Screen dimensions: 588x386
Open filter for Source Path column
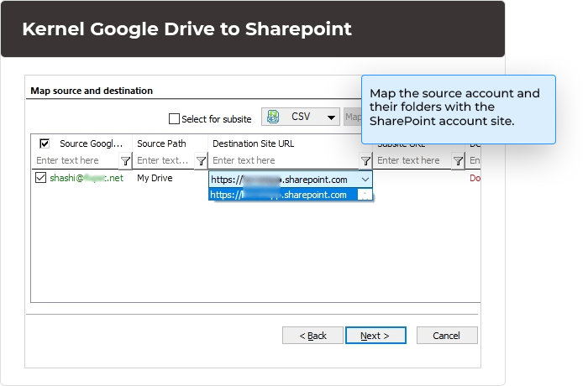pyautogui.click(x=201, y=161)
